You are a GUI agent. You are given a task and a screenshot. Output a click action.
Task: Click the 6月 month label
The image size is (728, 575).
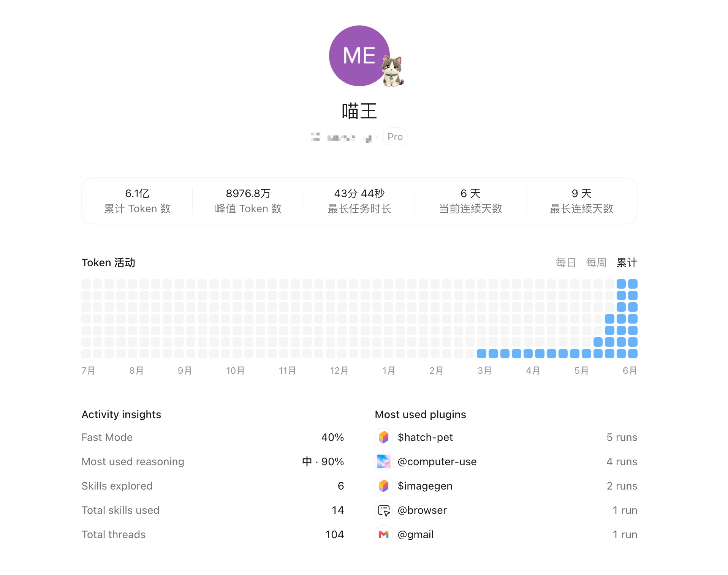click(630, 370)
